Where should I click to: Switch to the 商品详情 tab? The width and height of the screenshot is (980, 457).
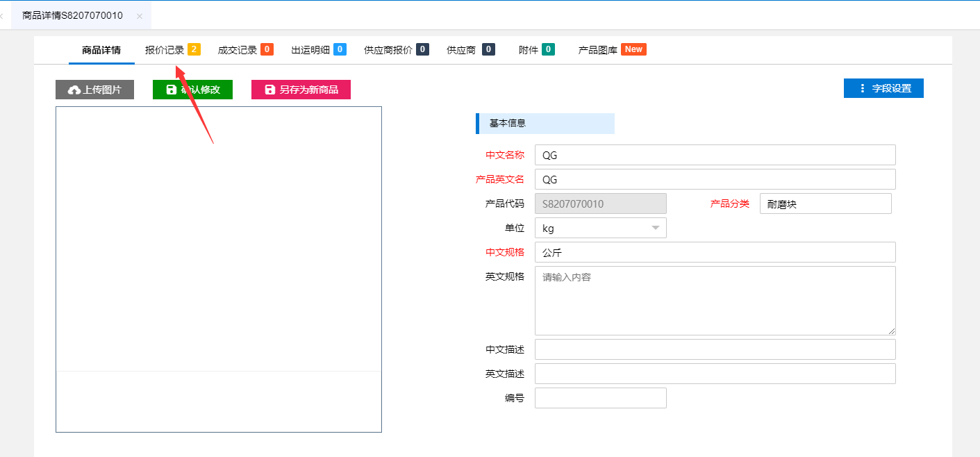101,50
